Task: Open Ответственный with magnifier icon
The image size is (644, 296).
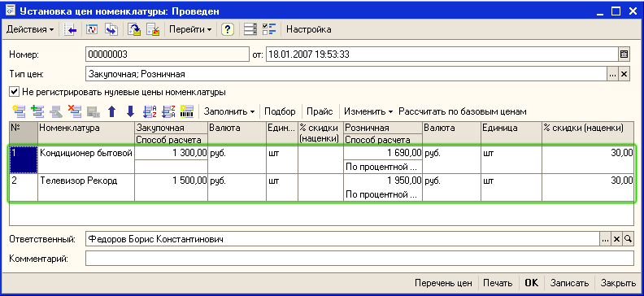Action: pos(628,239)
